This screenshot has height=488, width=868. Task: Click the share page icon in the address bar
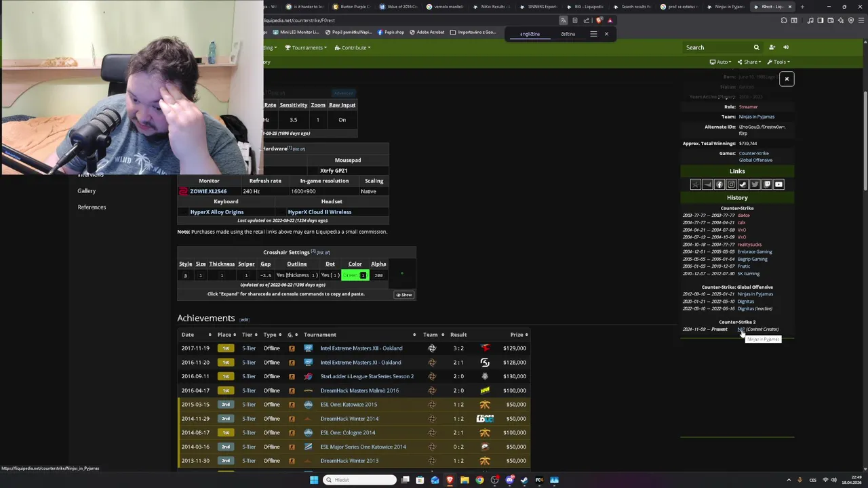pyautogui.click(x=586, y=20)
